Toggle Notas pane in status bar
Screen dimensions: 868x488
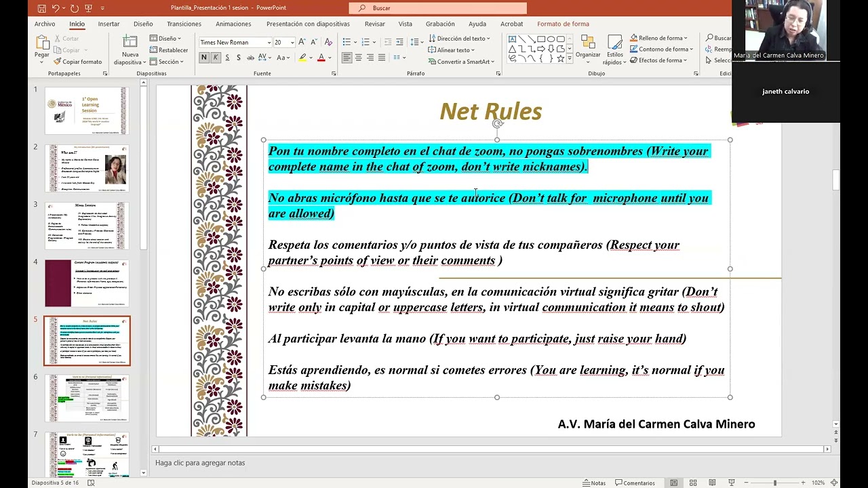point(593,483)
